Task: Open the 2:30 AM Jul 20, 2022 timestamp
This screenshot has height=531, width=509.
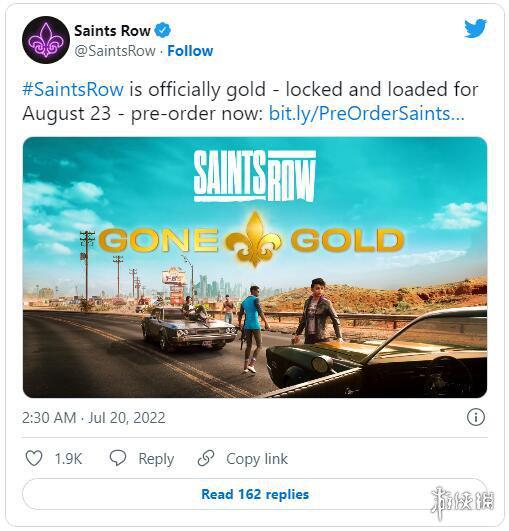Action: 93,418
